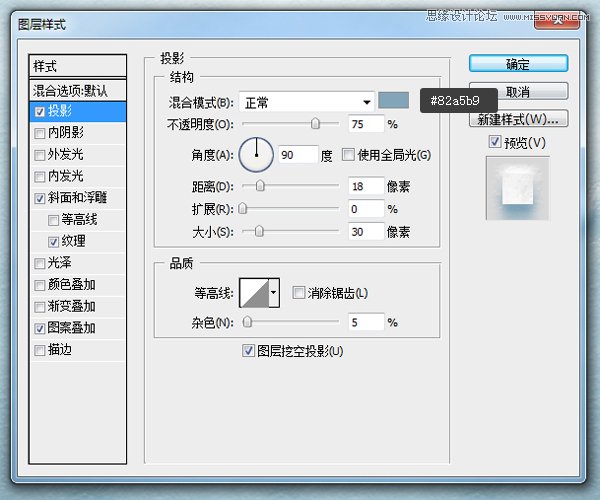Click the size value field 30

click(366, 231)
